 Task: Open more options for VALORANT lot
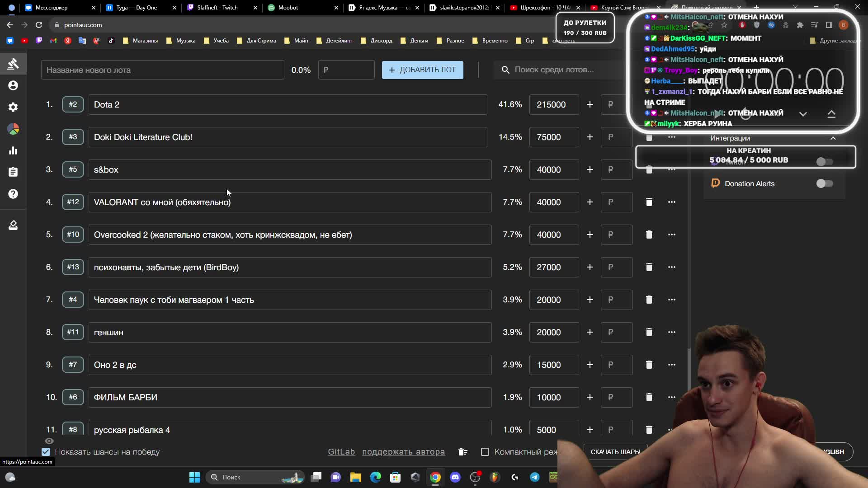(671, 202)
